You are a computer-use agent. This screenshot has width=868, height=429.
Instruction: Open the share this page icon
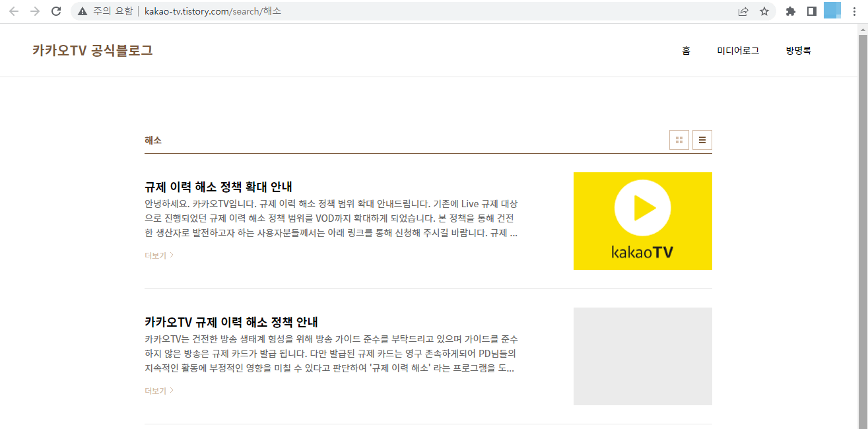(743, 11)
